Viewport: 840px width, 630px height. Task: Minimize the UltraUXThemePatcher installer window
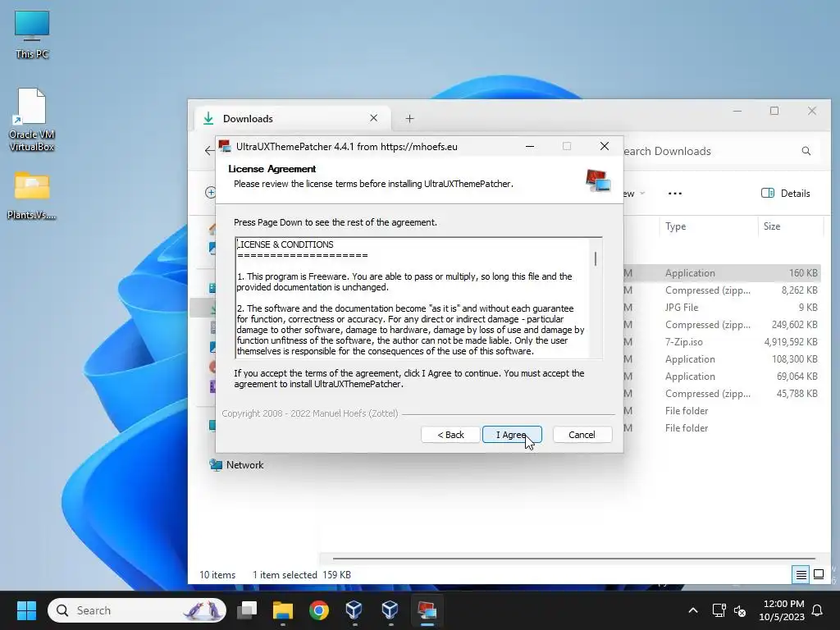tap(530, 146)
